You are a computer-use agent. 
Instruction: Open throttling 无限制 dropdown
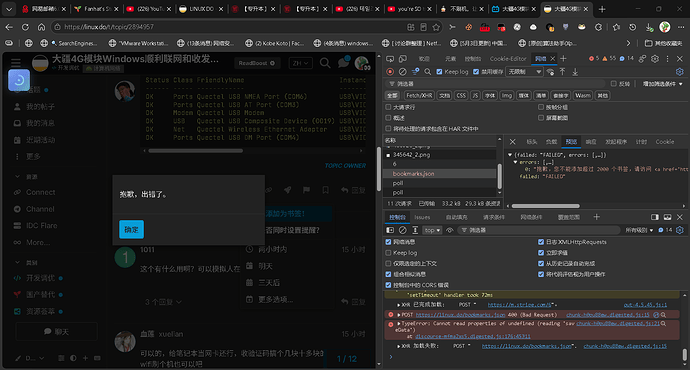(525, 72)
